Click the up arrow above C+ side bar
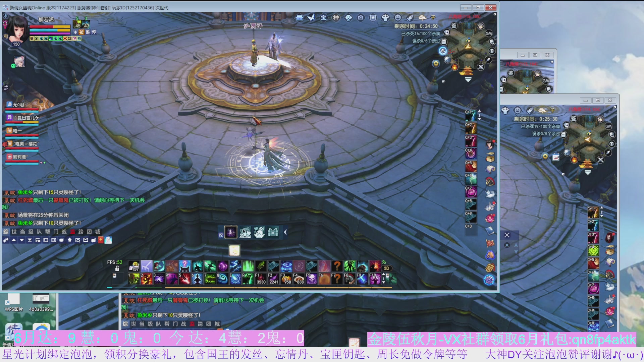This screenshot has height=362, width=644. 479,110
